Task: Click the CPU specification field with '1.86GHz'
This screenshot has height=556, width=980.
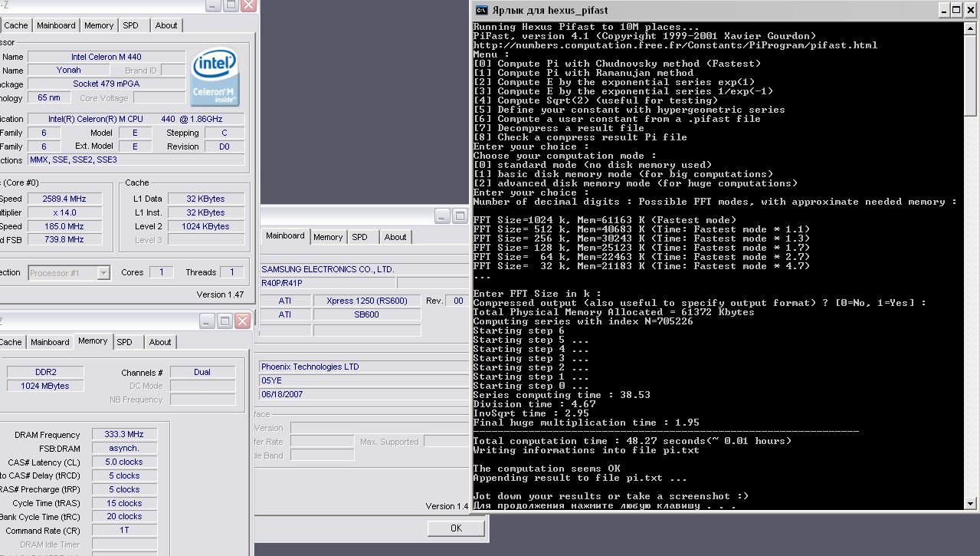Action: [136, 119]
